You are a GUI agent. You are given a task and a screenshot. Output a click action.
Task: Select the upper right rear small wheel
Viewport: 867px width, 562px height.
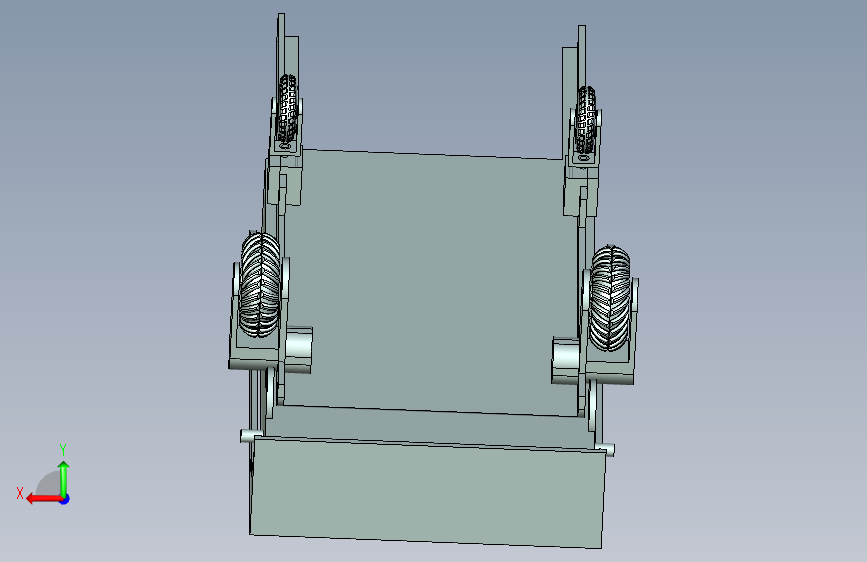tap(586, 121)
